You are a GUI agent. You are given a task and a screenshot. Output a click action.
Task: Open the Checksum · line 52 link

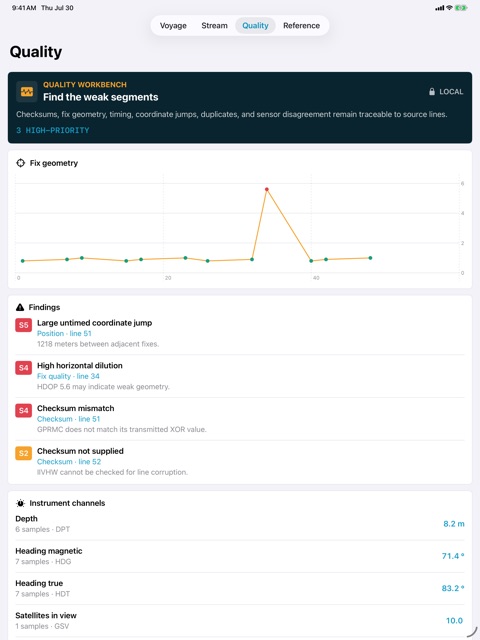pos(69,462)
